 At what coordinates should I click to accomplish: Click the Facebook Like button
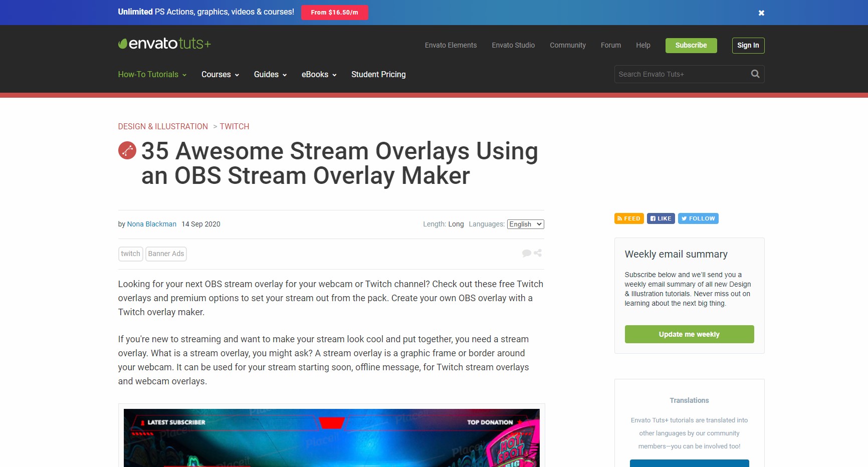[661, 218]
